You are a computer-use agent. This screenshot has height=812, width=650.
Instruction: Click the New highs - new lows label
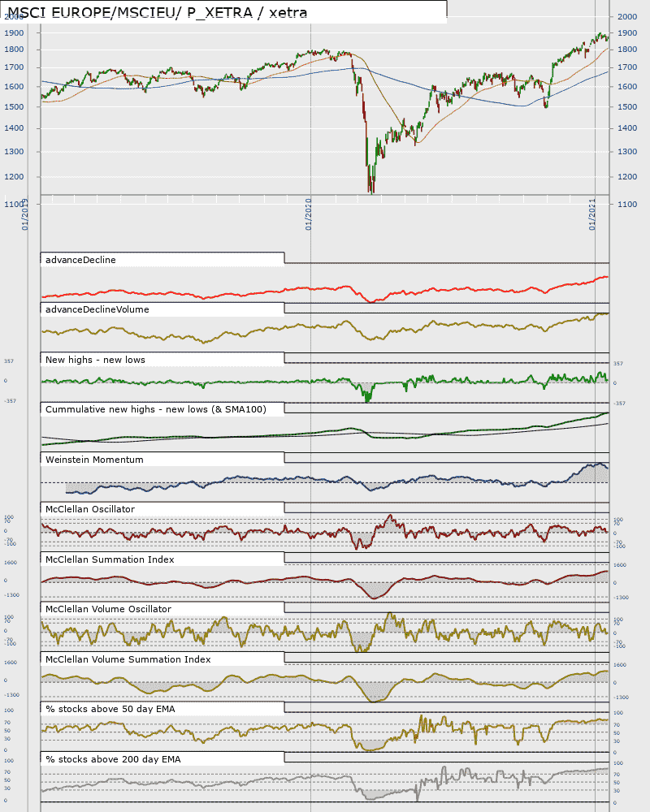point(95,360)
